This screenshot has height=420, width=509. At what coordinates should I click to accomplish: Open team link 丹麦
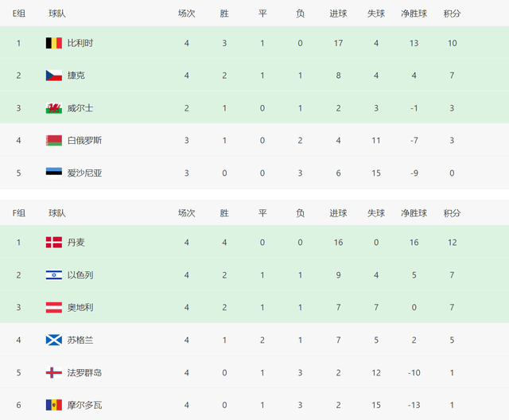click(76, 243)
